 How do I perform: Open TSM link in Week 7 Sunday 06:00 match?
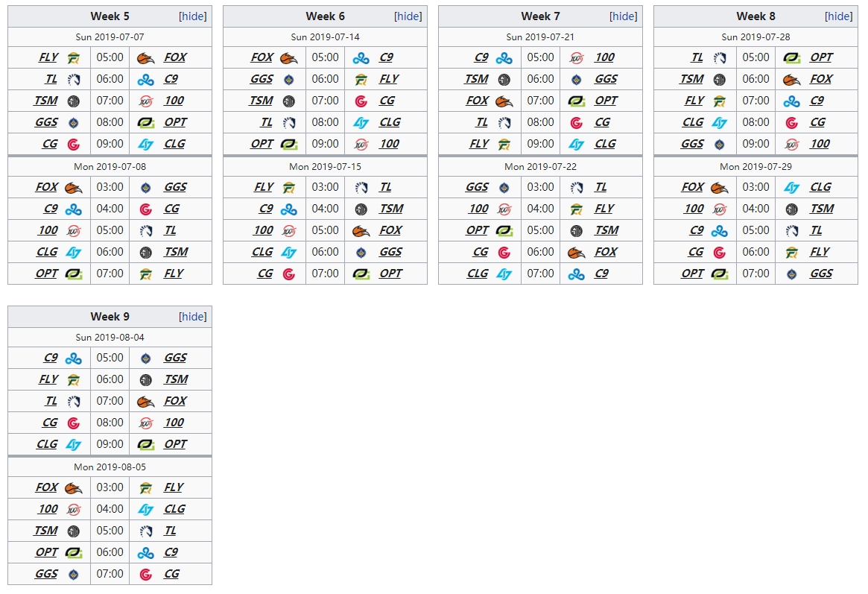(x=477, y=79)
